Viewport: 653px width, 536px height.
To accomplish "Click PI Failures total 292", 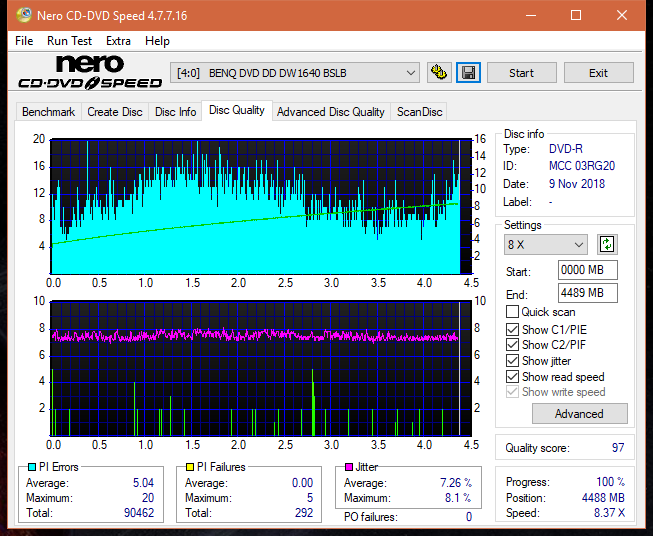I will coord(304,513).
